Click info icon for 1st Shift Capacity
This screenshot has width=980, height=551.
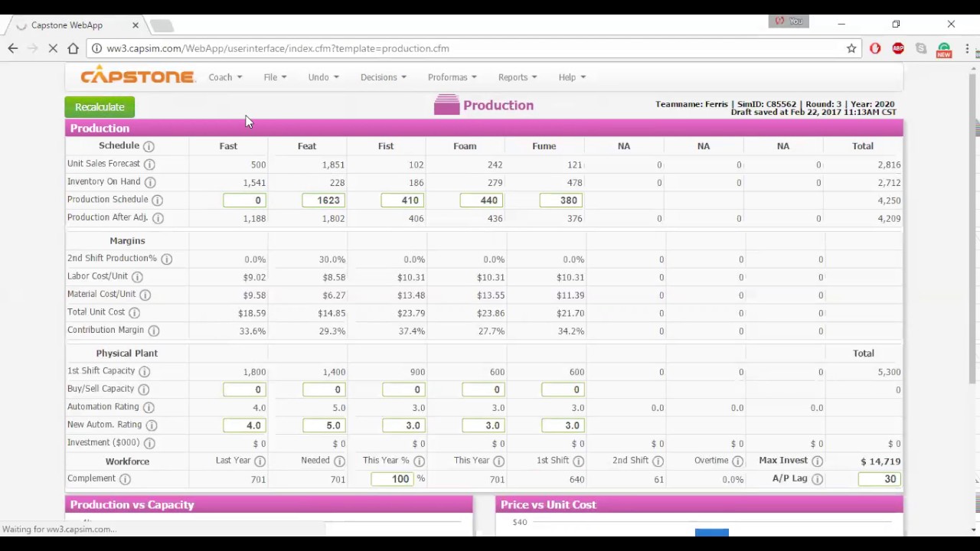click(144, 372)
